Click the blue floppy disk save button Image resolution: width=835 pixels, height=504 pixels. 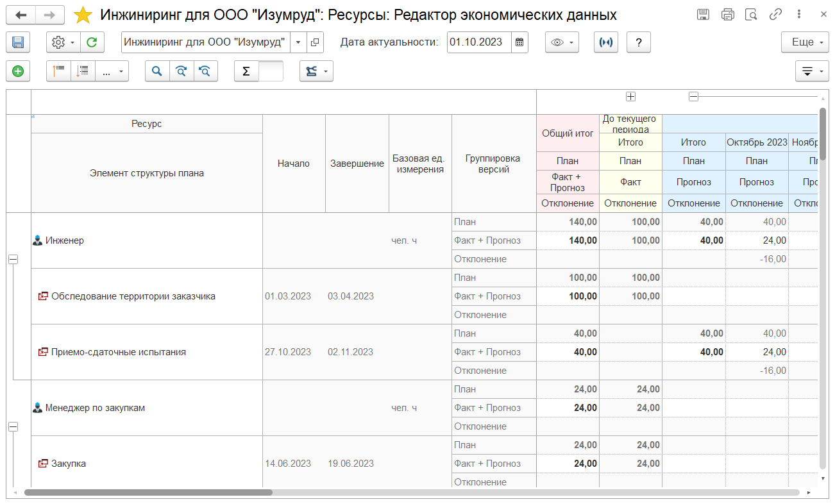pyautogui.click(x=18, y=42)
